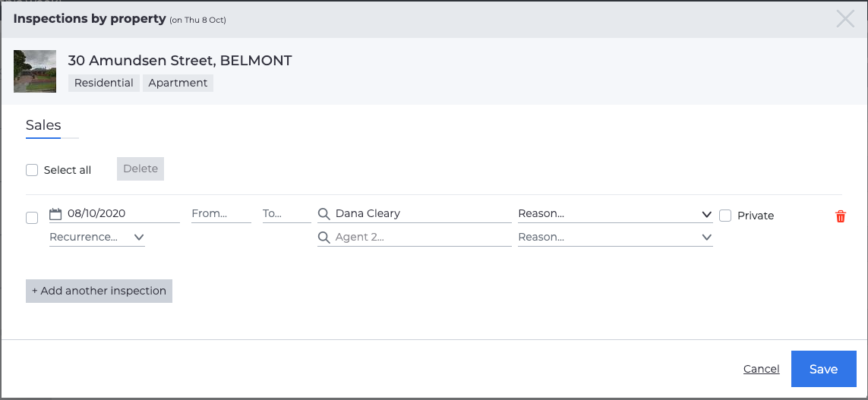
Task: Check the inspection row checkbox
Action: [x=32, y=218]
